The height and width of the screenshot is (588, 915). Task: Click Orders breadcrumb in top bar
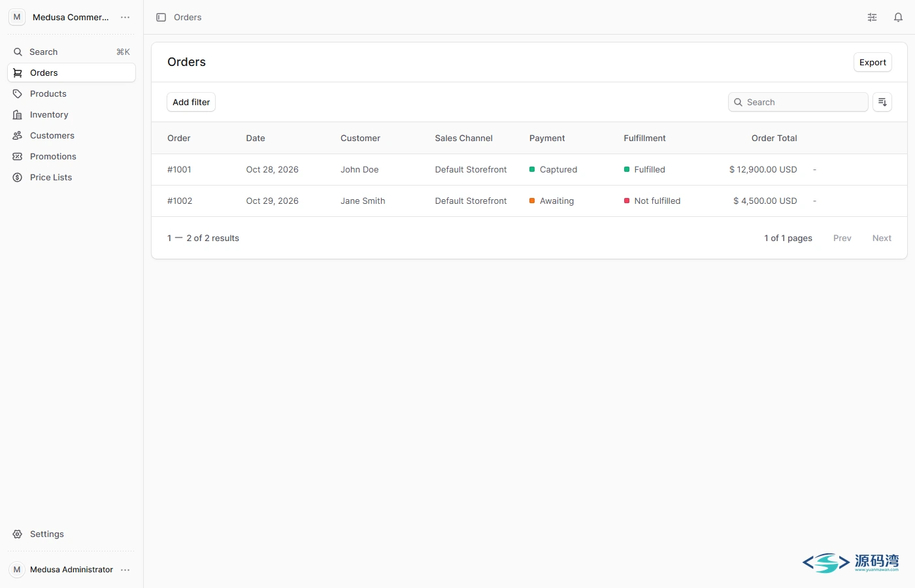[x=188, y=18]
